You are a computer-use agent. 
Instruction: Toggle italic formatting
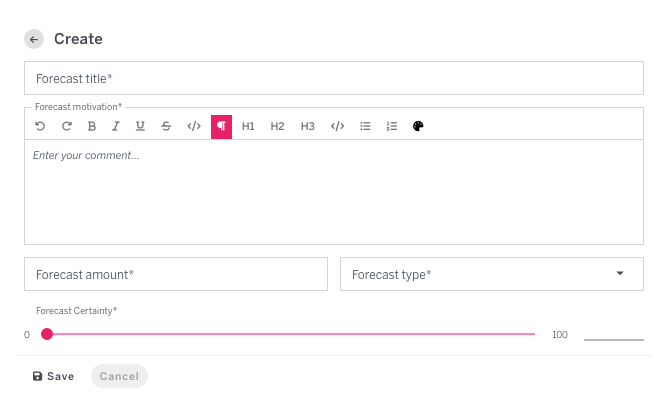point(116,126)
